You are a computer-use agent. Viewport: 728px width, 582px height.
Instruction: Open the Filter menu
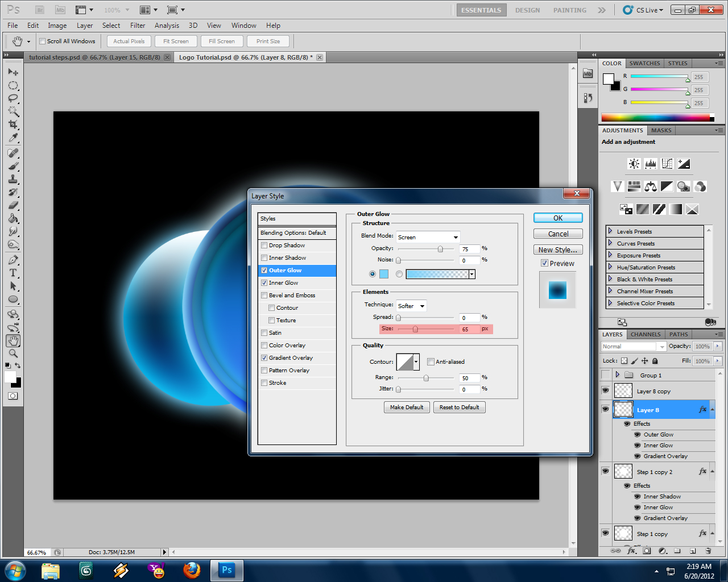[x=137, y=26]
